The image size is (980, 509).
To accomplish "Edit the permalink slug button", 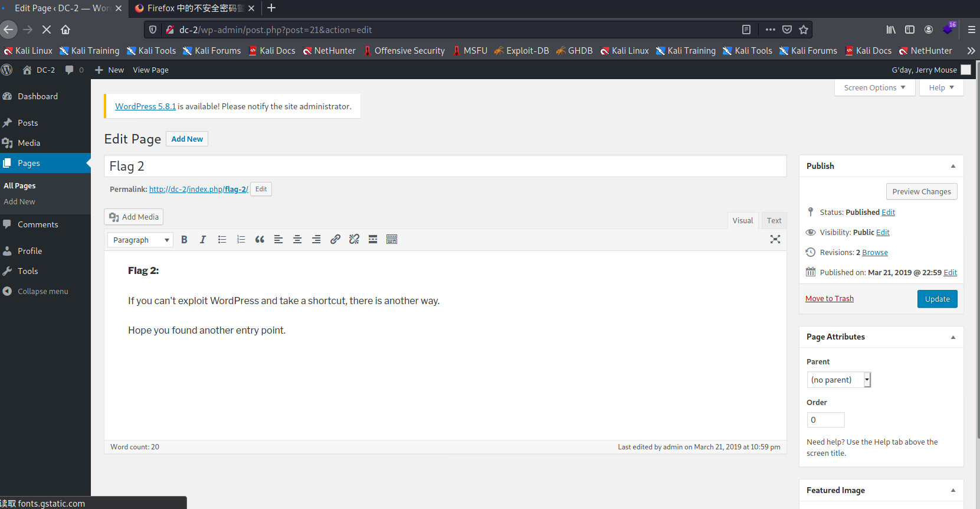I will point(261,189).
